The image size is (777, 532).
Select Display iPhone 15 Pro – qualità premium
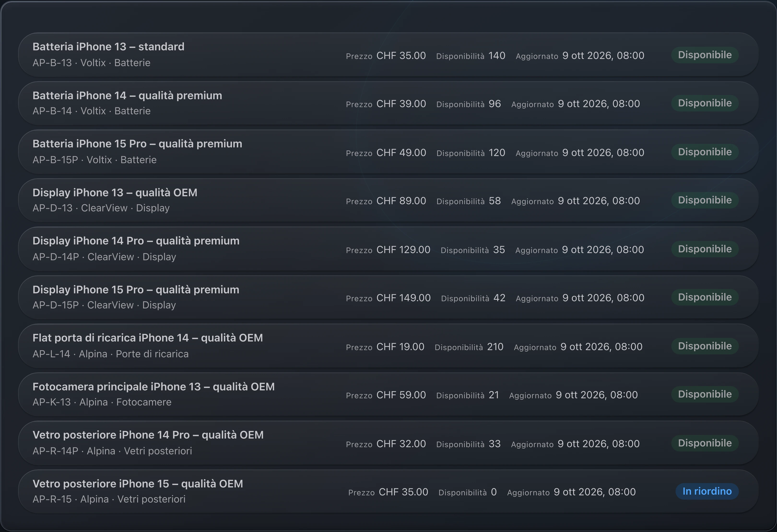388,297
